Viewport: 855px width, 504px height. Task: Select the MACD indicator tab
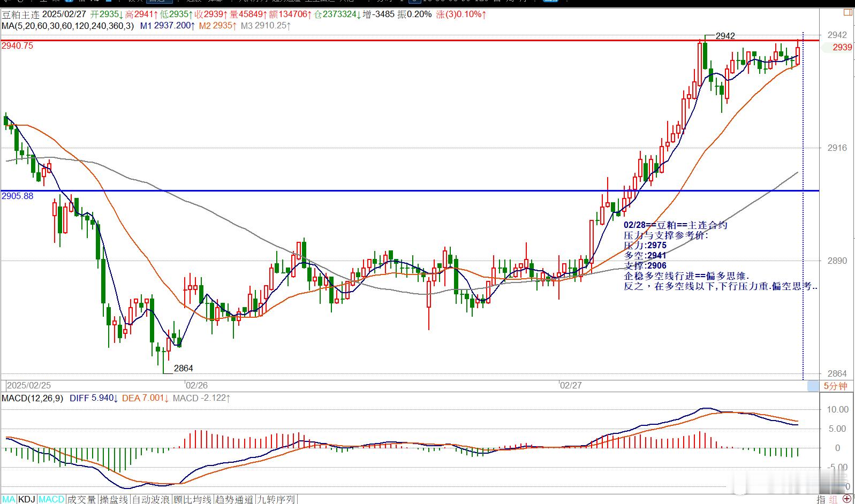[x=51, y=499]
